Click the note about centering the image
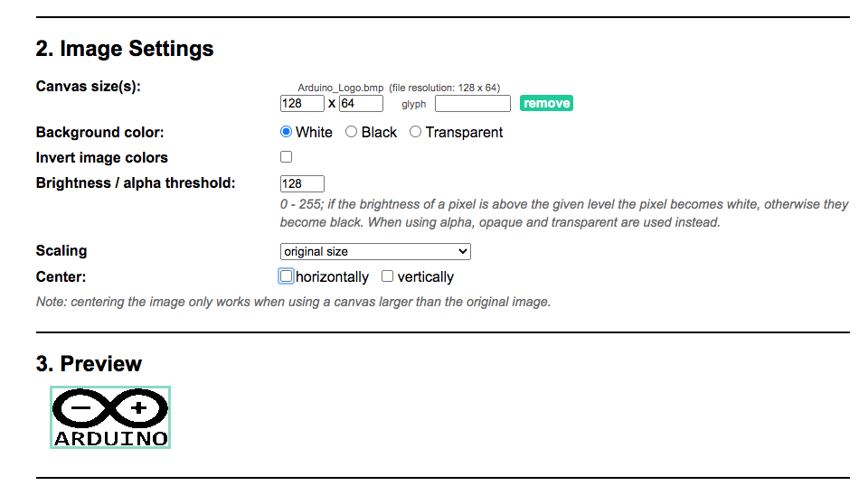This screenshot has height=495, width=868. [293, 302]
